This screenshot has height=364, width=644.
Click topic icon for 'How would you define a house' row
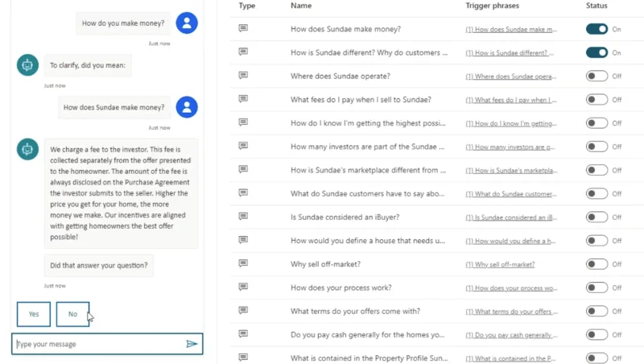pyautogui.click(x=243, y=239)
